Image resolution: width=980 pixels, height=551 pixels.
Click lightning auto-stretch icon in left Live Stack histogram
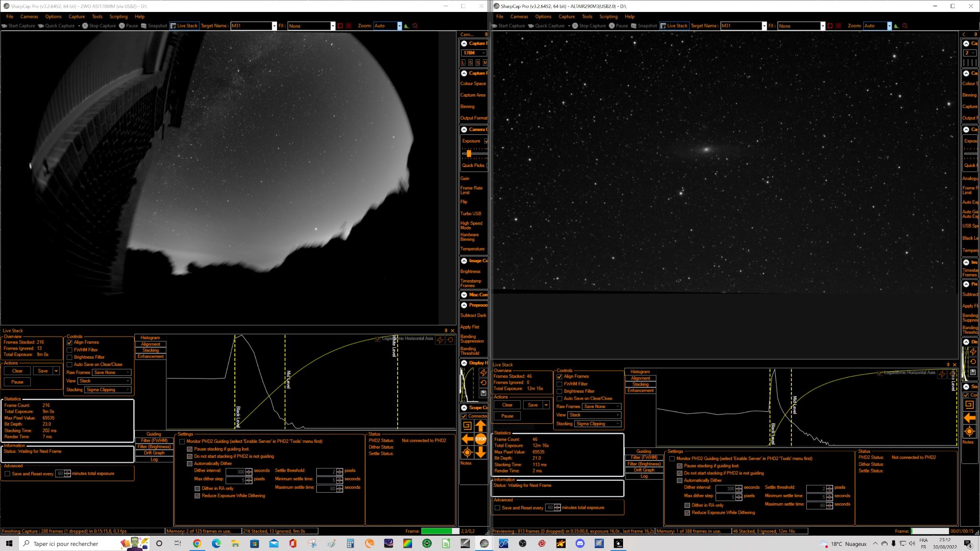click(x=440, y=340)
